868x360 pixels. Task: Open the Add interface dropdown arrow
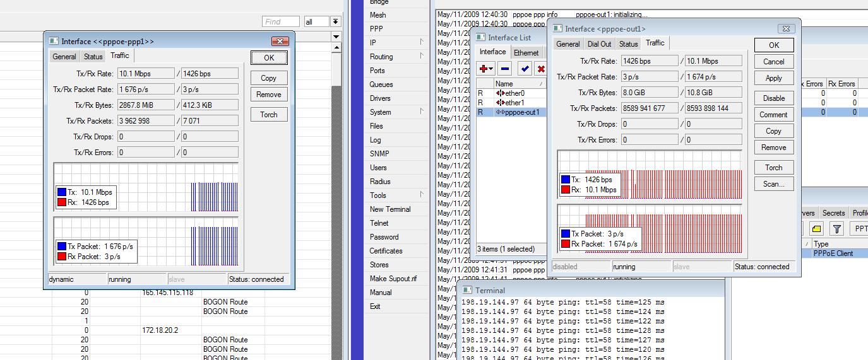click(491, 69)
